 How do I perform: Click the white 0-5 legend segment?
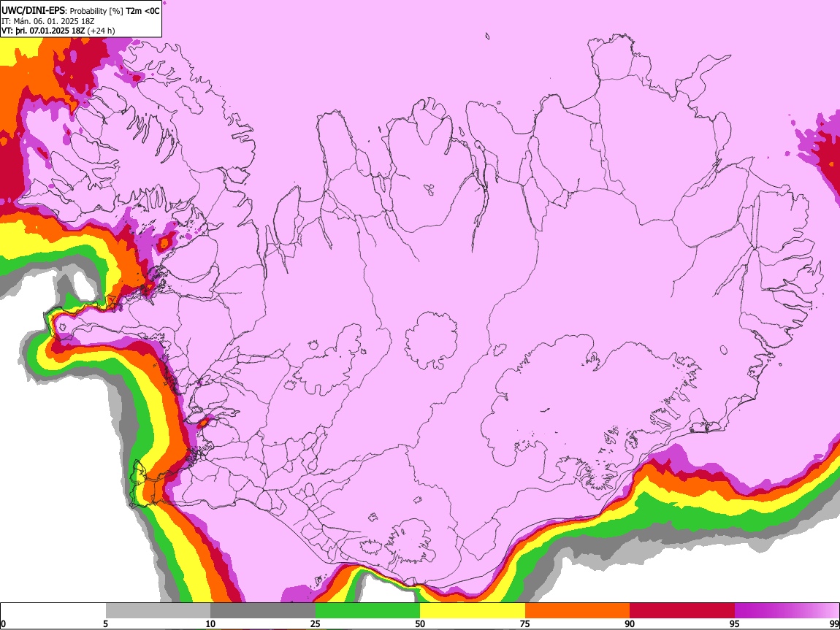[53, 611]
